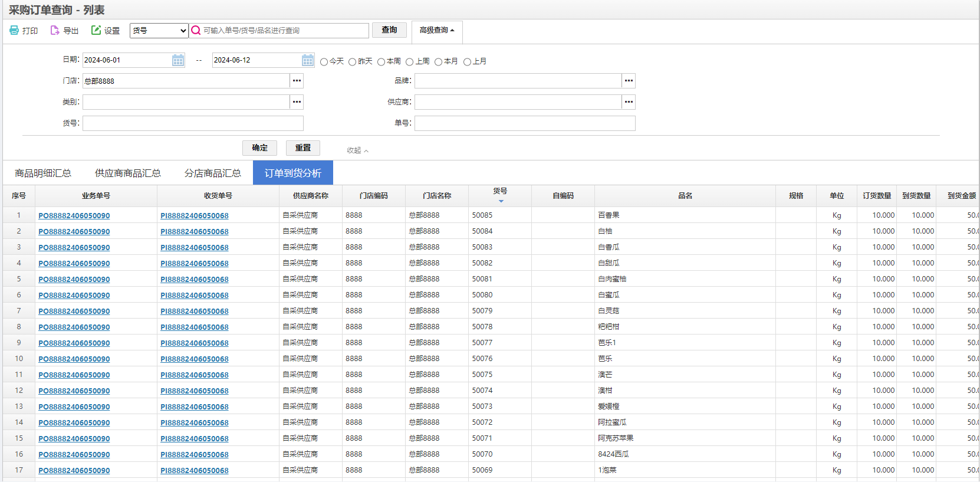Click the 门店编码 column header
This screenshot has height=482, width=980.
(x=374, y=196)
